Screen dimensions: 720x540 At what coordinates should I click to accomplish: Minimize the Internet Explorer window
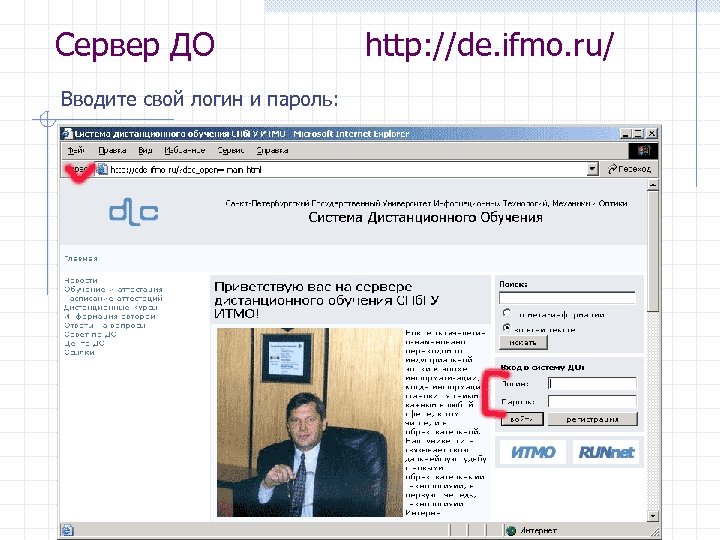tap(625, 134)
